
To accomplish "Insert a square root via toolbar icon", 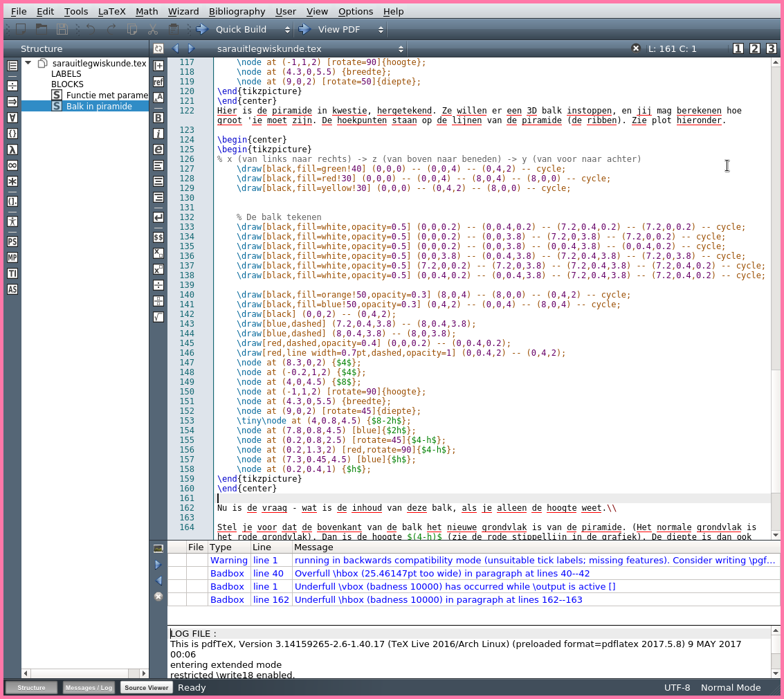I will point(158,317).
